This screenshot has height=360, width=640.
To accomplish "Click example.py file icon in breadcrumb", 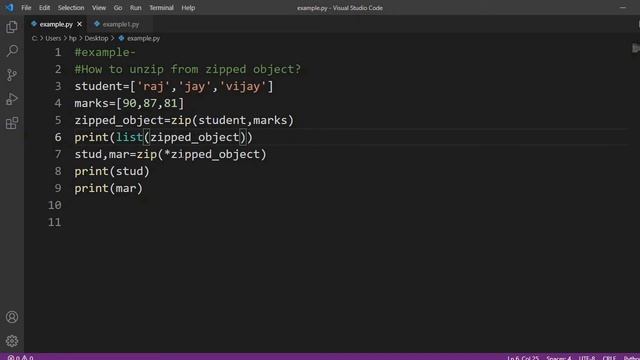I will [x=121, y=38].
